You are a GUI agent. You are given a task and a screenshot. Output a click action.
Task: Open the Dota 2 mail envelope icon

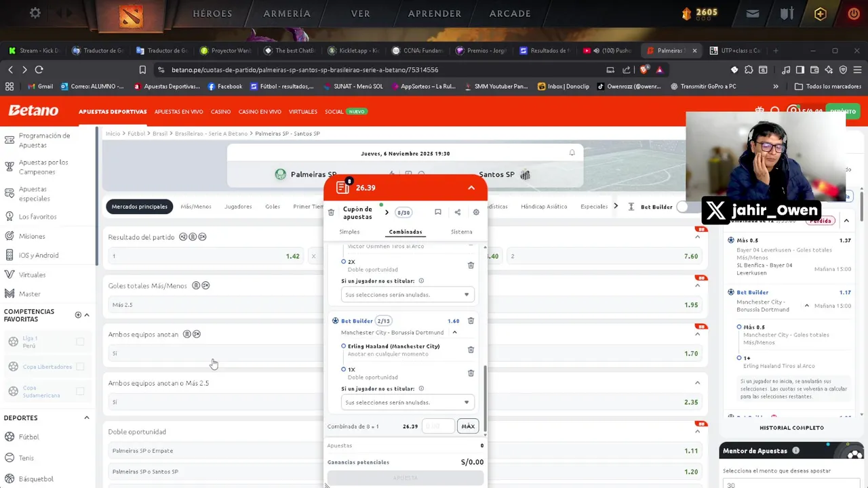[x=753, y=13]
